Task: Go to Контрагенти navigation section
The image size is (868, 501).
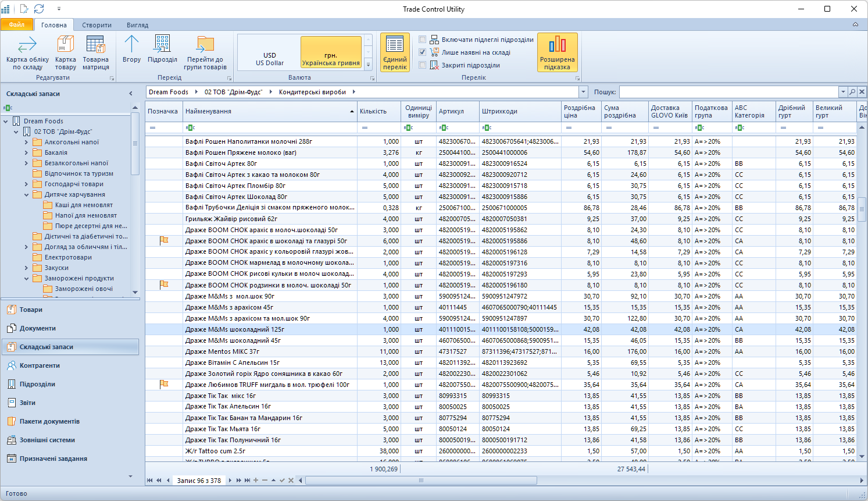Action: [x=40, y=365]
